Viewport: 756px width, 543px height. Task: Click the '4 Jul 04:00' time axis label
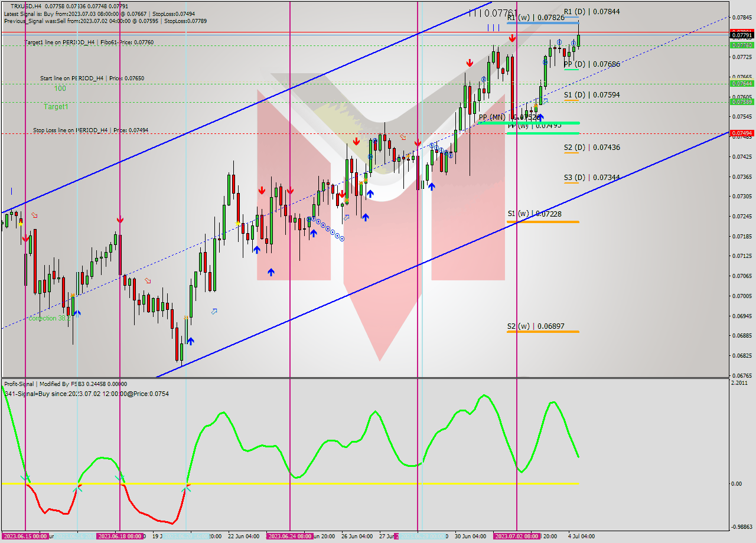pos(582,537)
